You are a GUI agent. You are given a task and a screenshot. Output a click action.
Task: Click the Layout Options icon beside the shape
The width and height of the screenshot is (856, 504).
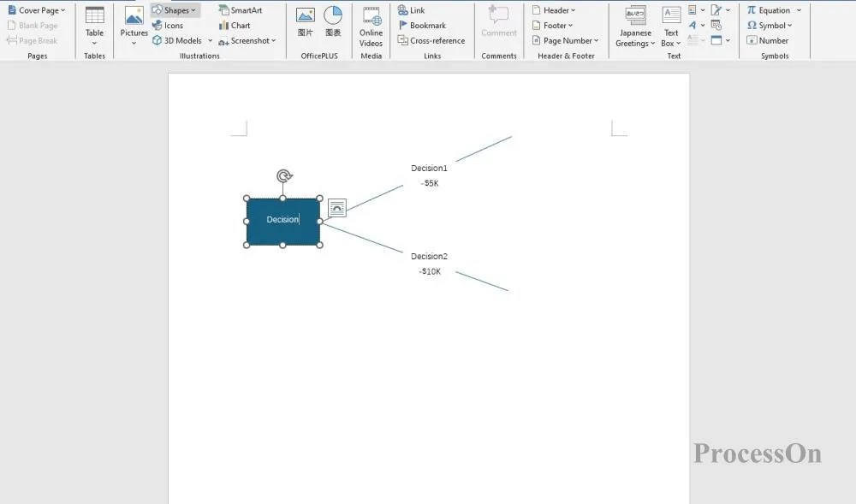click(x=336, y=208)
